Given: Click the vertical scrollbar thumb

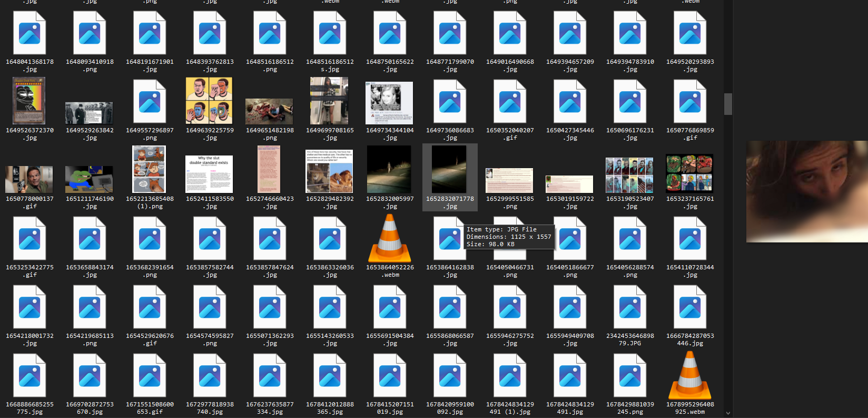Looking at the screenshot, I should click(728, 104).
